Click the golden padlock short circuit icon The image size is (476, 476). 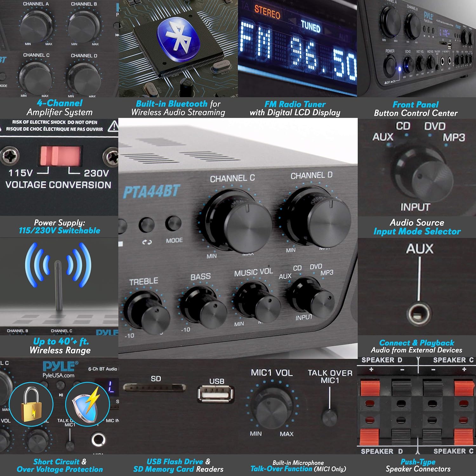coord(31,404)
